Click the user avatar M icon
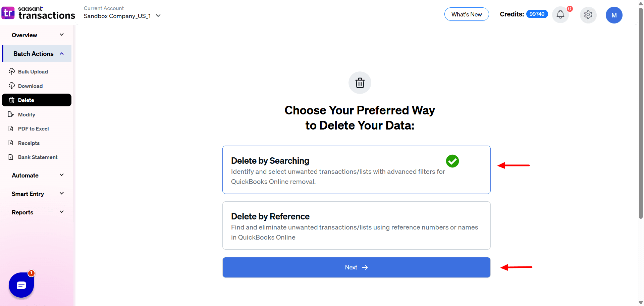This screenshot has width=644, height=306. [x=614, y=15]
